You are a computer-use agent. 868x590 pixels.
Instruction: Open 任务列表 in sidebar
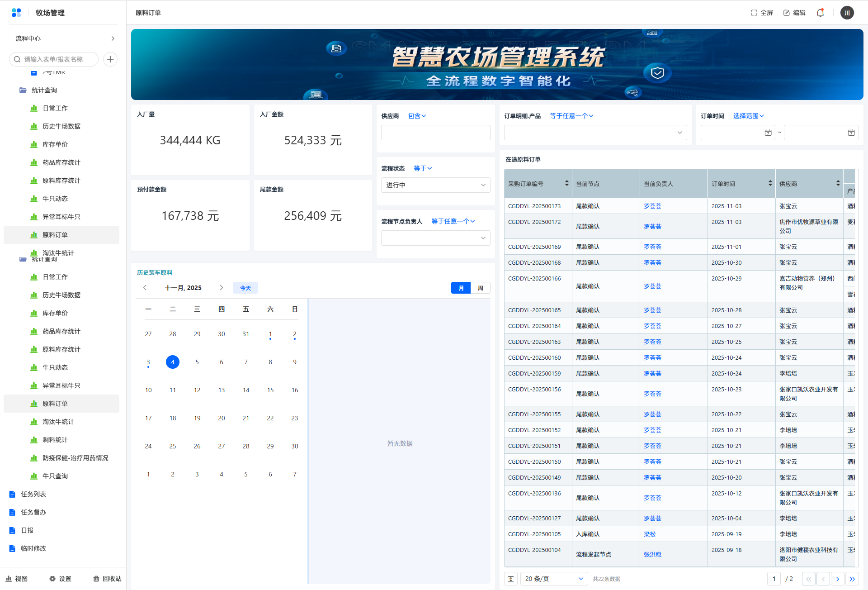[x=33, y=494]
